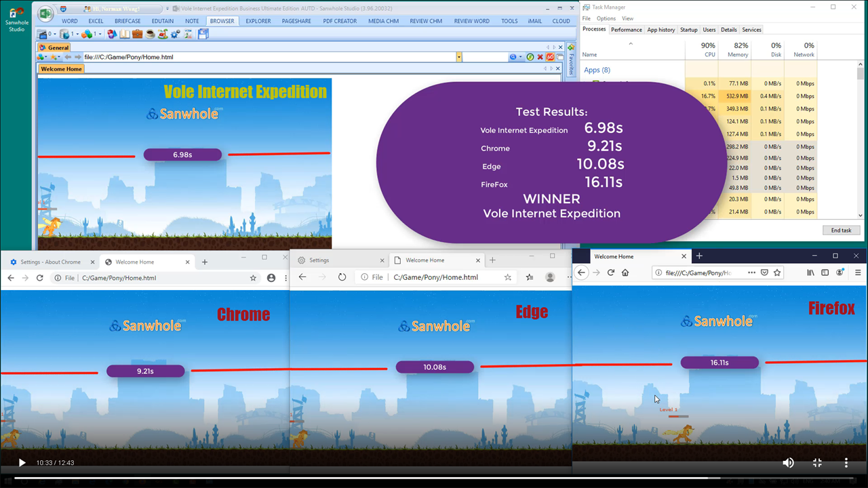Image resolution: width=868 pixels, height=488 pixels.
Task: Open Vole address bar history dropdown
Action: pos(459,57)
